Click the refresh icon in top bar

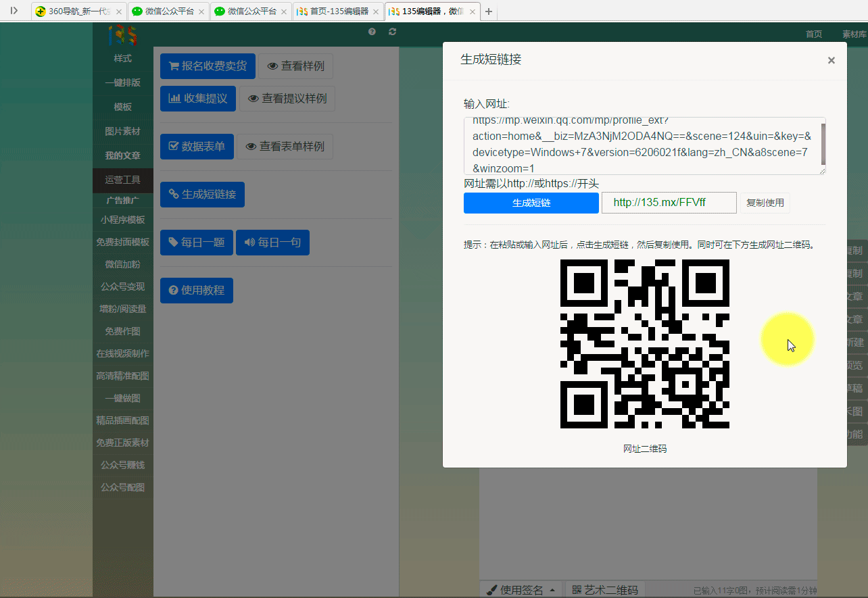[x=393, y=32]
